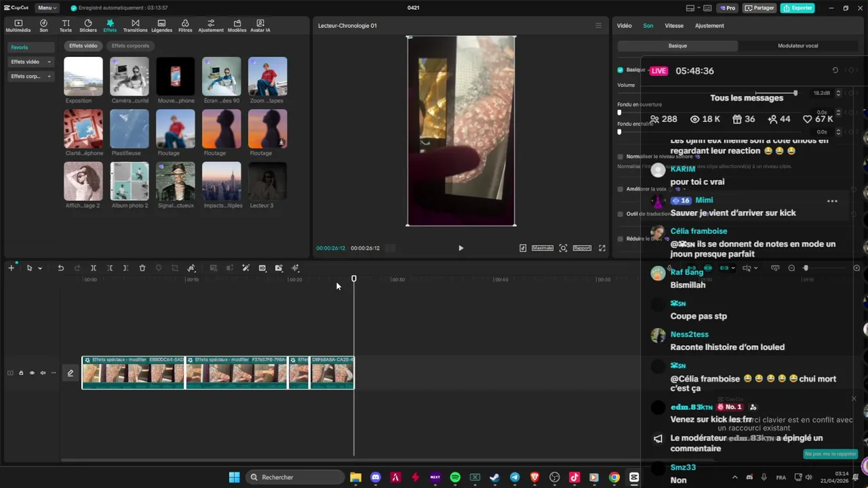Toggle track visibility eye icon
This screenshot has height=488, width=868.
(32, 373)
